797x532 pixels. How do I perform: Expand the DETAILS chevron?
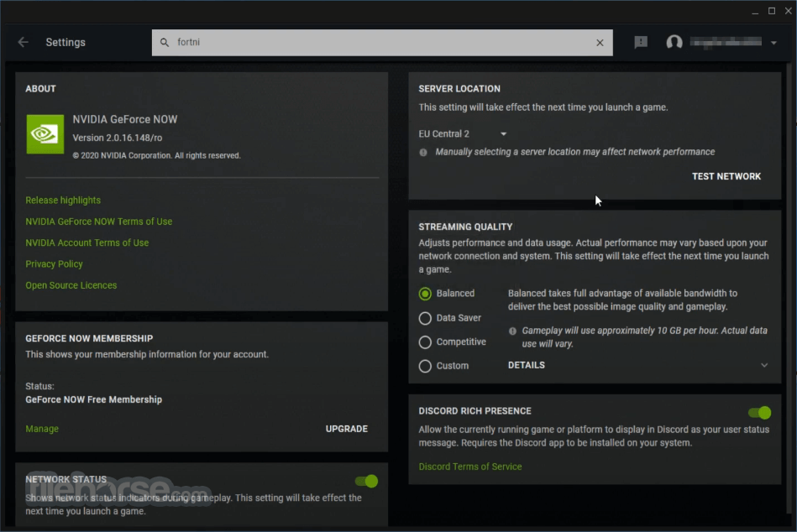click(x=764, y=366)
